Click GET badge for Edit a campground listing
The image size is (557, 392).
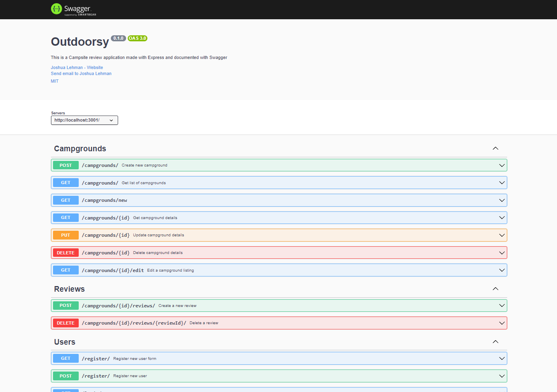pos(66,270)
